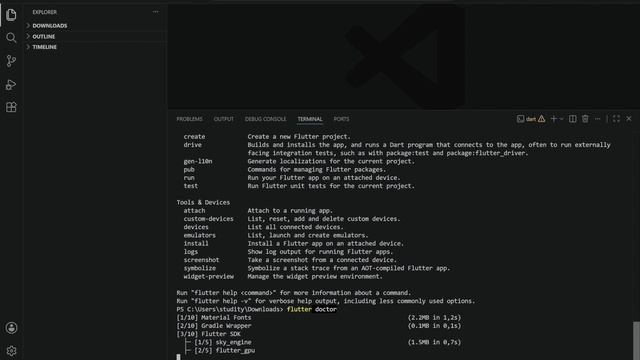Screen dimensions: 640x360
Task: Select the TERMINAL tab
Action: click(310, 119)
